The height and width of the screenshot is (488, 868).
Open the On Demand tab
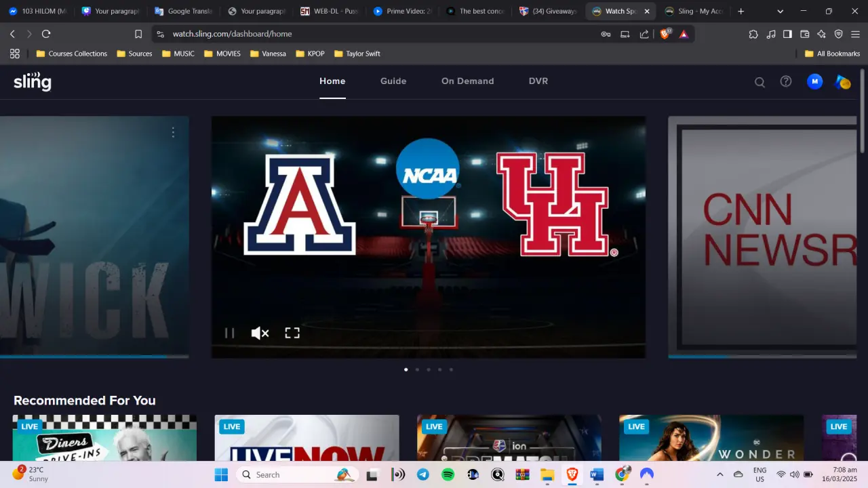468,81
